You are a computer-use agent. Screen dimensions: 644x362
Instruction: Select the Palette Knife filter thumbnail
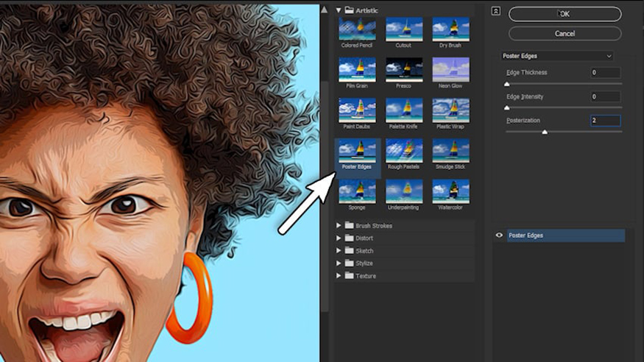pos(404,110)
